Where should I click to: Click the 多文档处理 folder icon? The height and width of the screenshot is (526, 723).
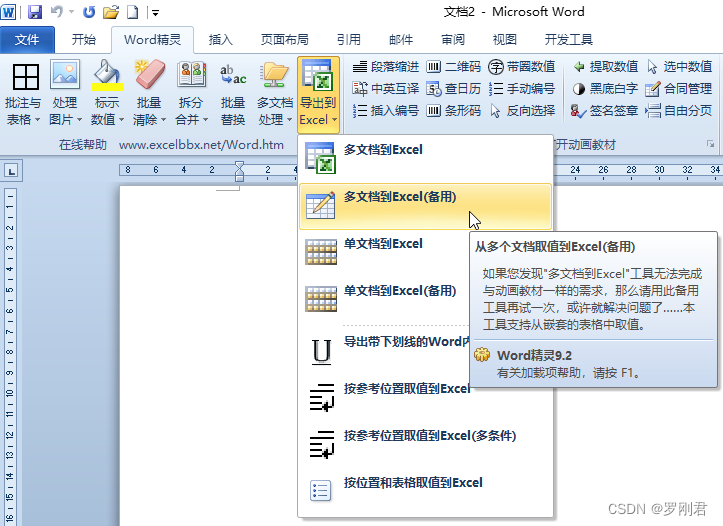tap(274, 75)
